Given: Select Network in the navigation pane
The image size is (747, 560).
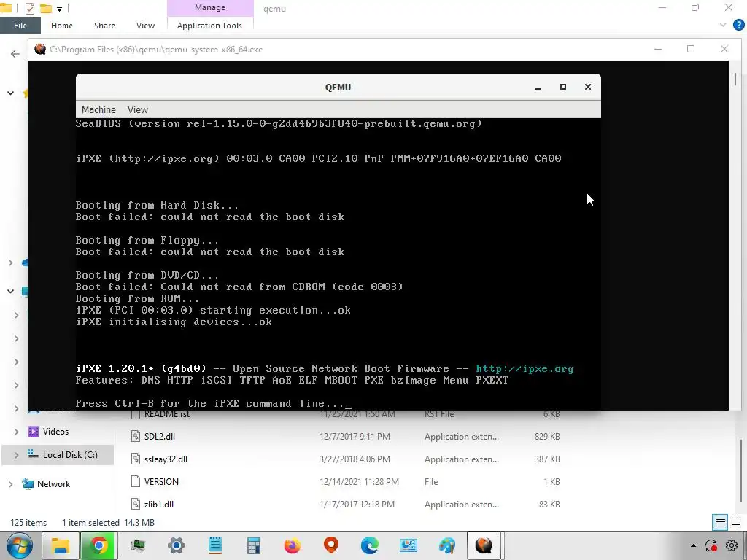Looking at the screenshot, I should tap(53, 484).
